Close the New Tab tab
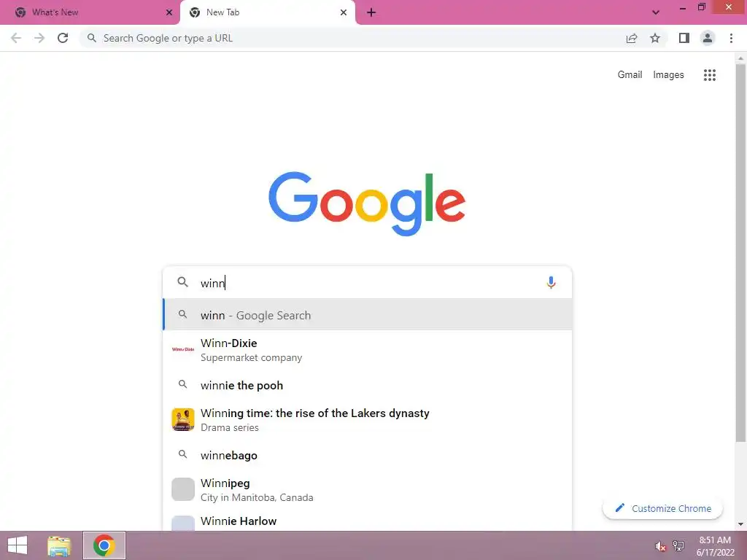 tap(344, 12)
